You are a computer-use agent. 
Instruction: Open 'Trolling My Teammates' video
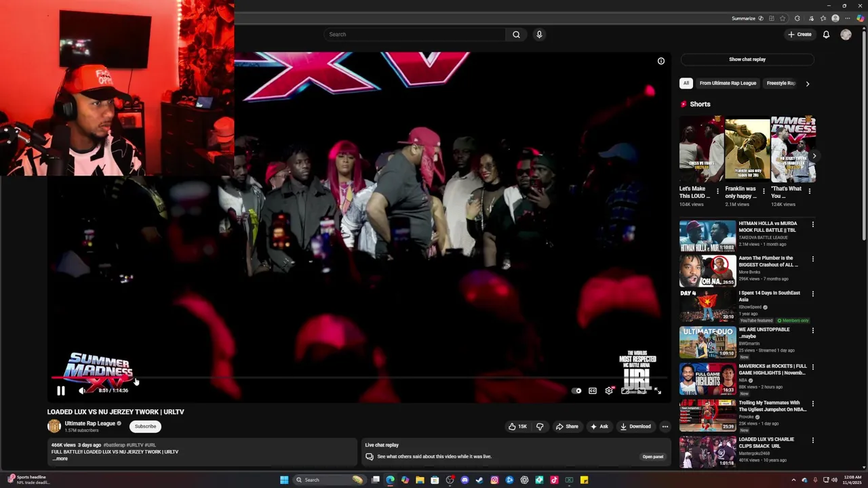[707, 415]
